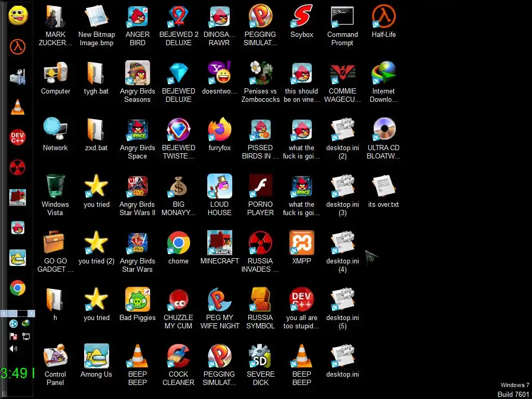Image resolution: width=532 pixels, height=399 pixels.
Task: Select the Angry Birds Space shortcut
Action: (137, 139)
